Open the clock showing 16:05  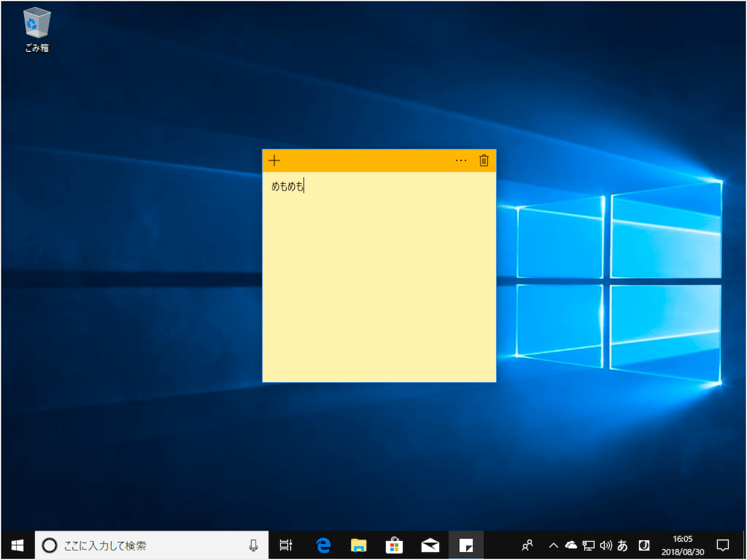[682, 545]
